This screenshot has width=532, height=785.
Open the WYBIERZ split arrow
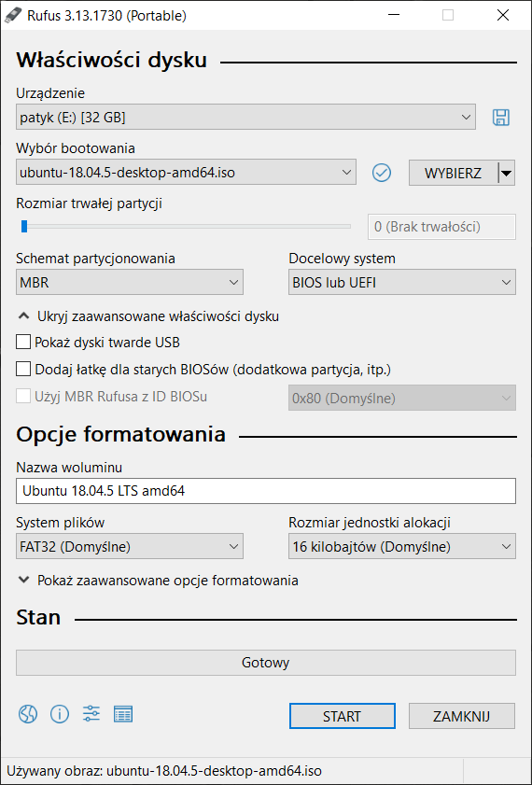coord(507,174)
